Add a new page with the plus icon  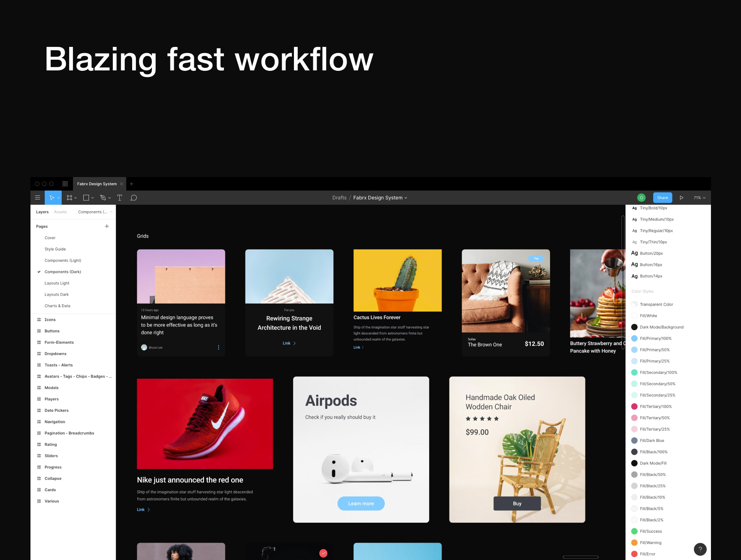tap(107, 226)
